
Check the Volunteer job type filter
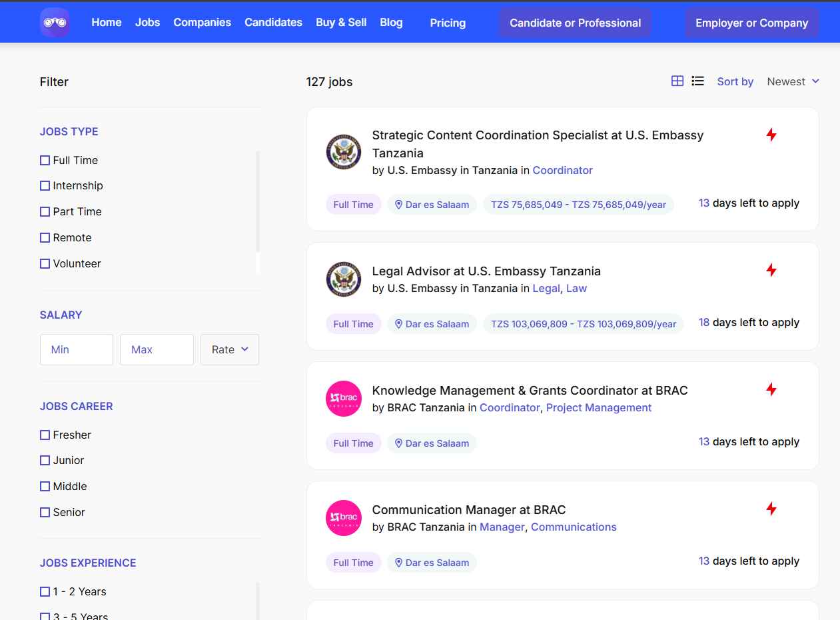pos(45,263)
